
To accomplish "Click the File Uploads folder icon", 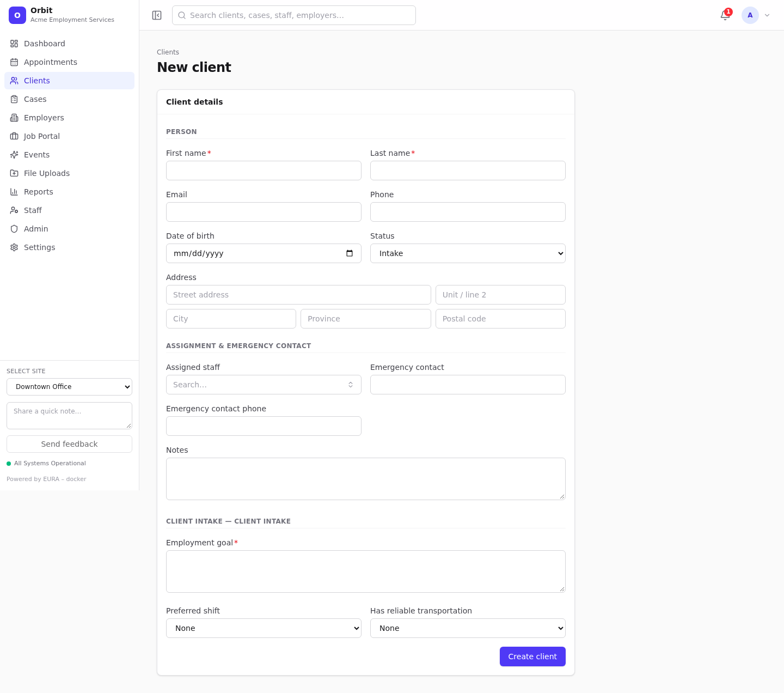I will click(x=14, y=173).
